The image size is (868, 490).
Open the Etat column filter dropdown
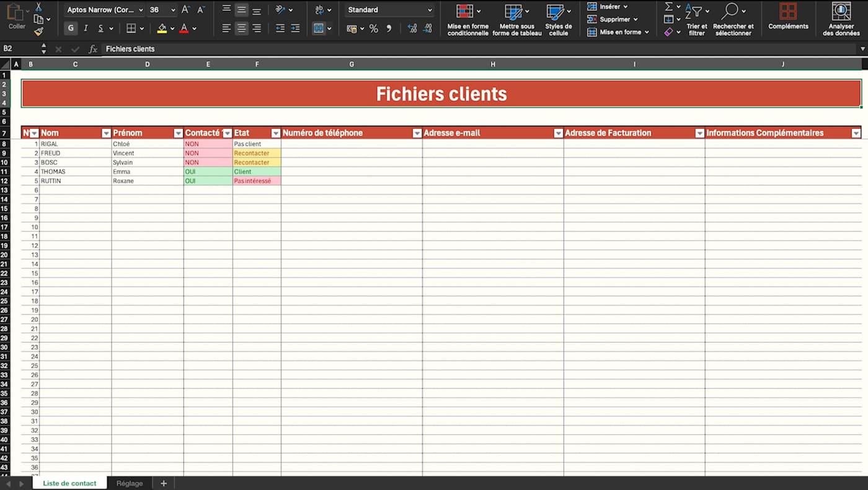click(x=275, y=133)
